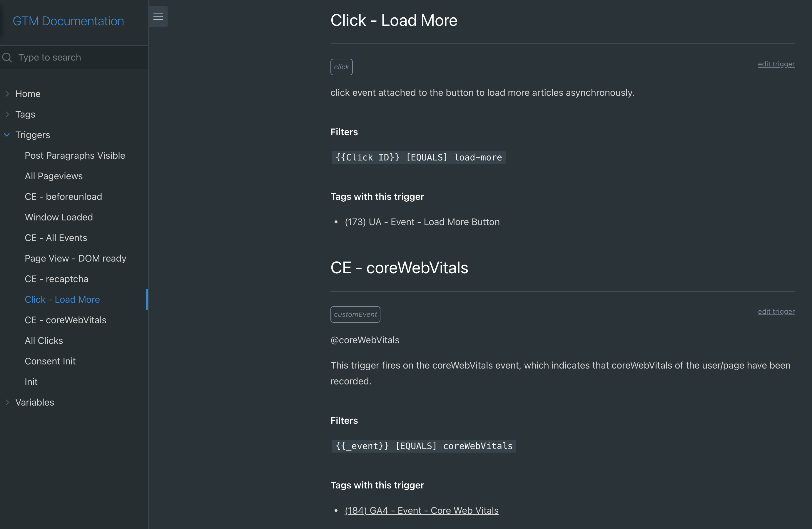The width and height of the screenshot is (812, 529).
Task: Click the edit trigger link for Click - Load More
Action: coord(776,64)
